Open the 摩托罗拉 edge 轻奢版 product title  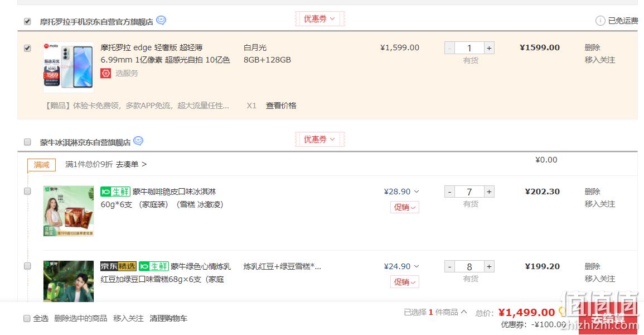165,54
